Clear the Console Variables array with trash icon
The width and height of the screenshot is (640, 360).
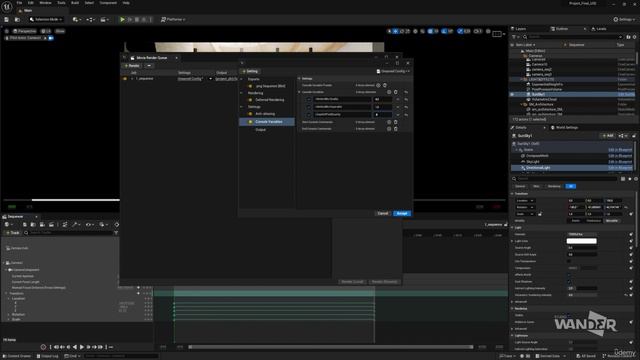pos(396,92)
